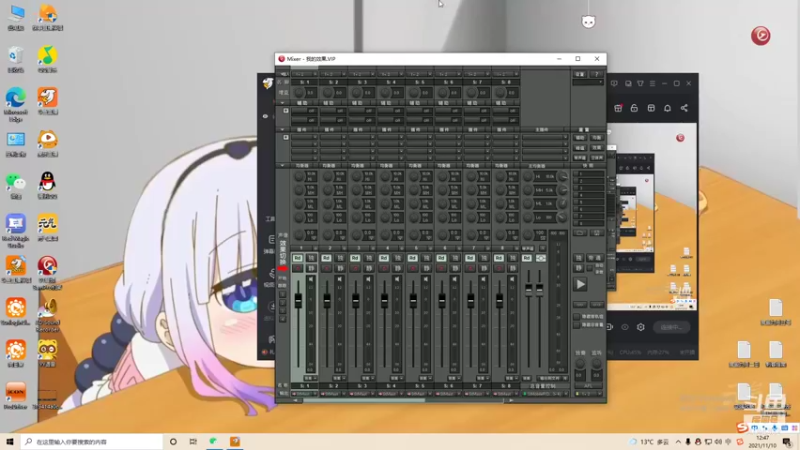The image size is (800, 450).
Task: Click the solo button beside Rd on channel 2
Action: 340,258
